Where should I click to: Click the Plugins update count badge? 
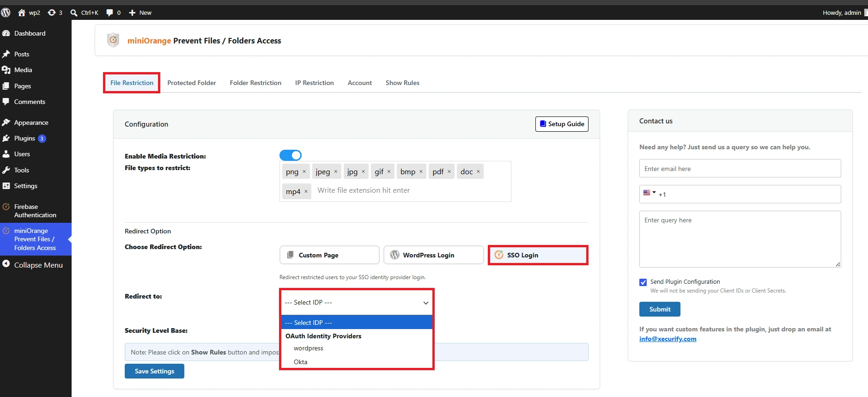coord(42,138)
